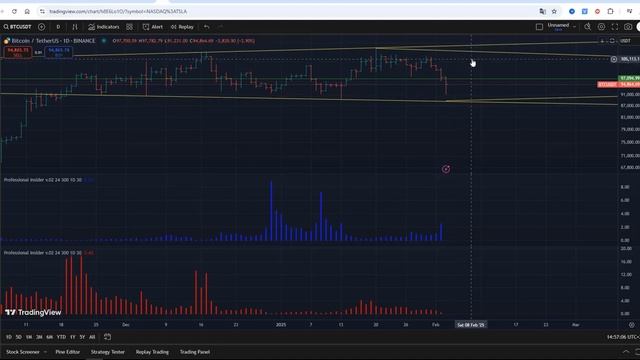The image size is (640, 360).
Task: Take a chart snapshot with camera icon
Action: (x=628, y=27)
